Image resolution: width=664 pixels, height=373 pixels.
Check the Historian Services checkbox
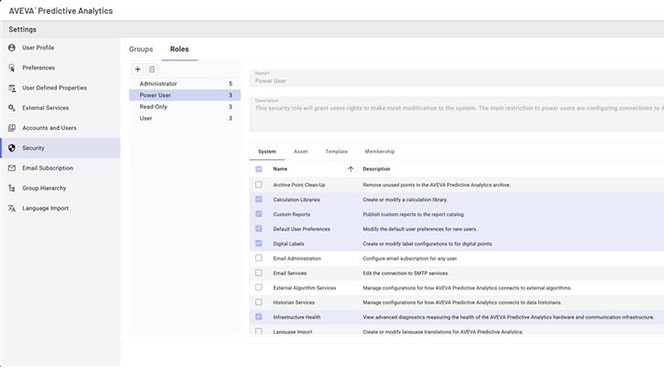pos(259,302)
